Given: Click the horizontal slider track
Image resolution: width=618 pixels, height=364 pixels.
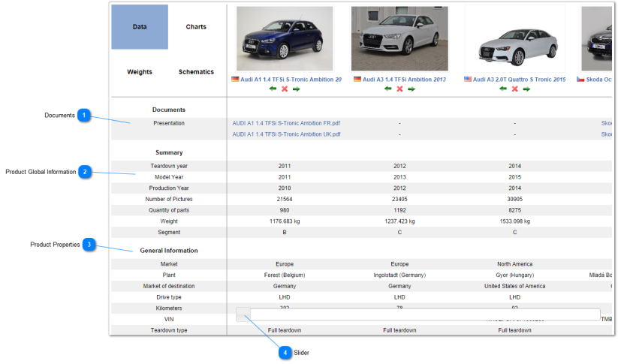Looking at the screenshot, I should tap(425, 314).
